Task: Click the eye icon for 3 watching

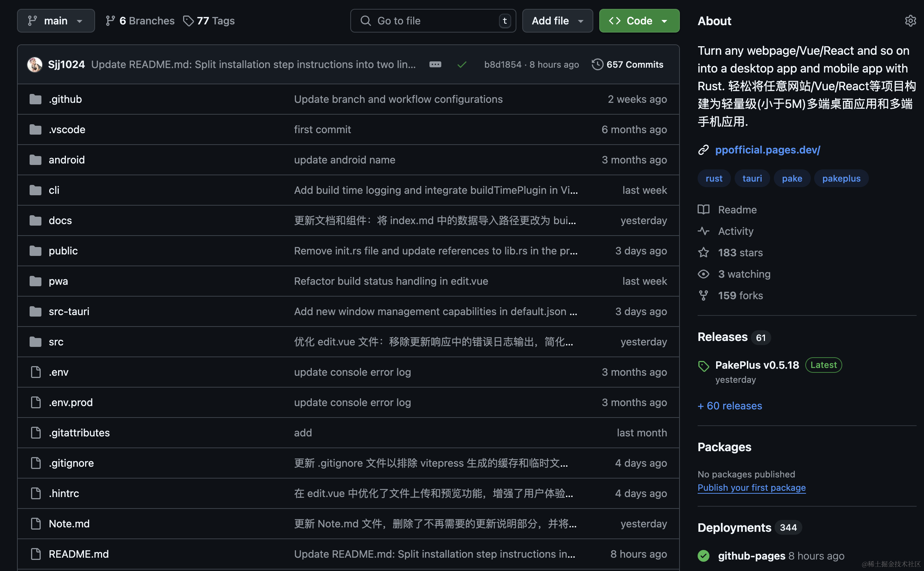Action: click(x=703, y=274)
